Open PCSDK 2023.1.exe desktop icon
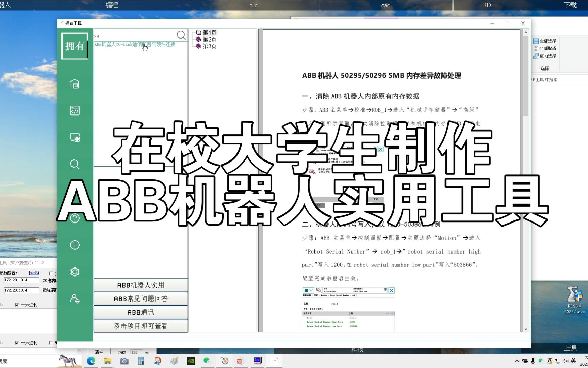588x368 pixels. click(574, 300)
